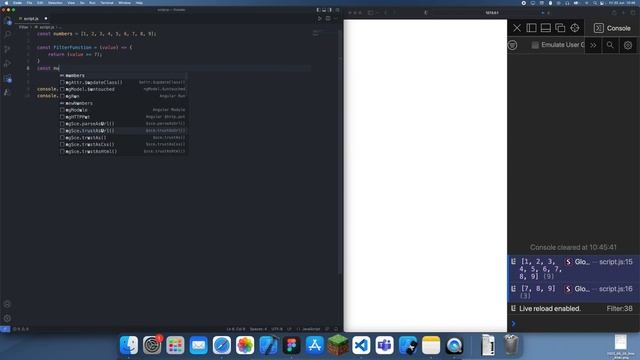
Task: Dock Web Inspector to the side
Action: coord(531,28)
